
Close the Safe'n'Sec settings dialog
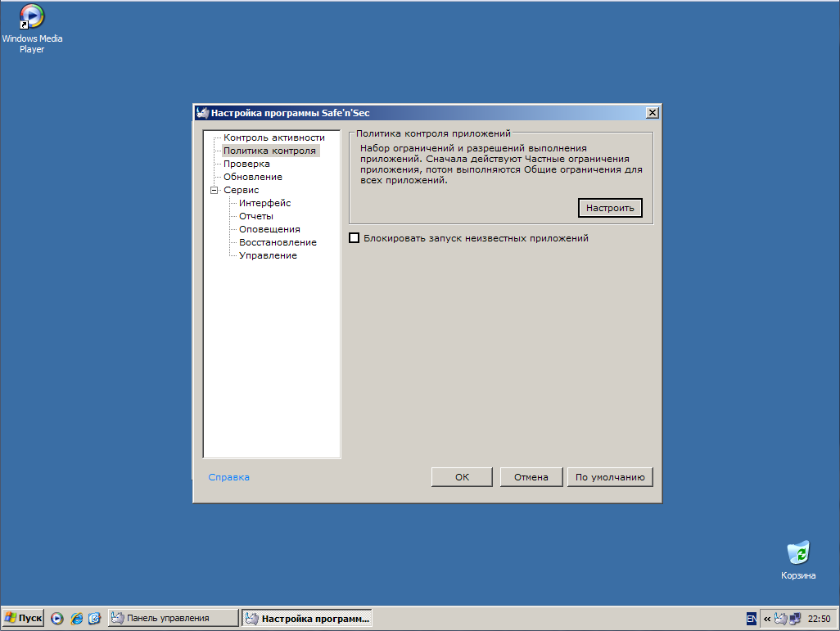point(652,112)
